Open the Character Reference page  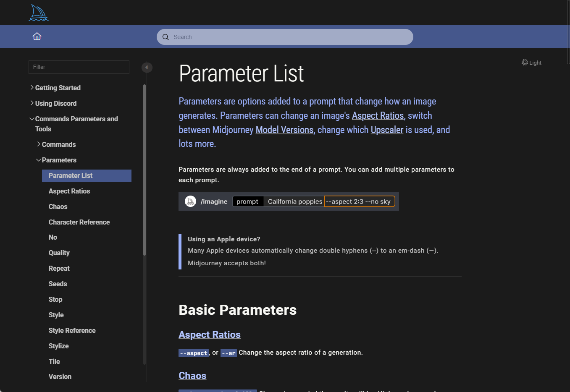click(x=79, y=222)
